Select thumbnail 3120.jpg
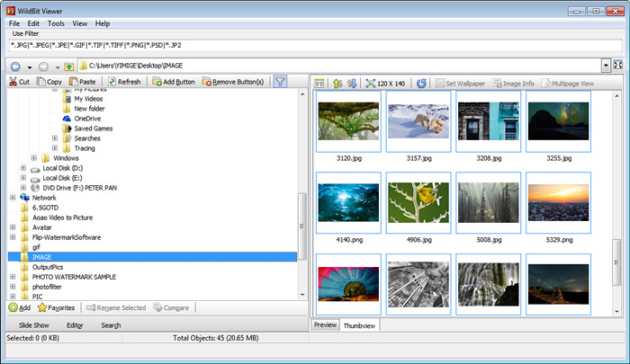The width and height of the screenshot is (630, 364). tap(348, 121)
